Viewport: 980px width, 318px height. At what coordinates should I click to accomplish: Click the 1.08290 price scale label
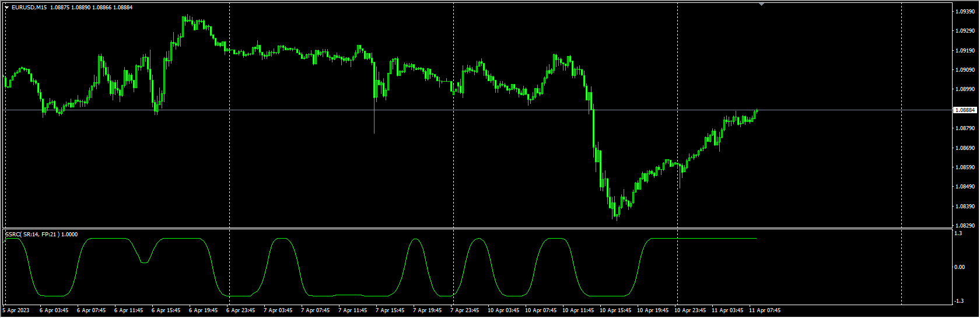(966, 225)
